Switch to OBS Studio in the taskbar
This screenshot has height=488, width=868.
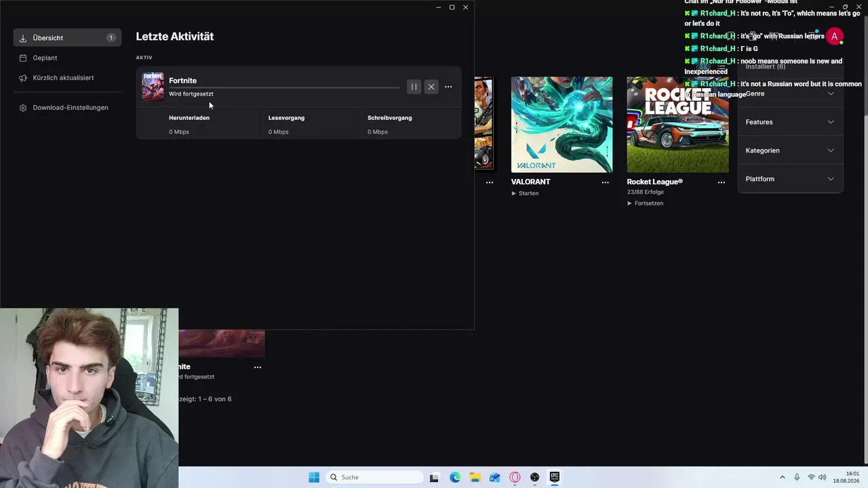(535, 477)
